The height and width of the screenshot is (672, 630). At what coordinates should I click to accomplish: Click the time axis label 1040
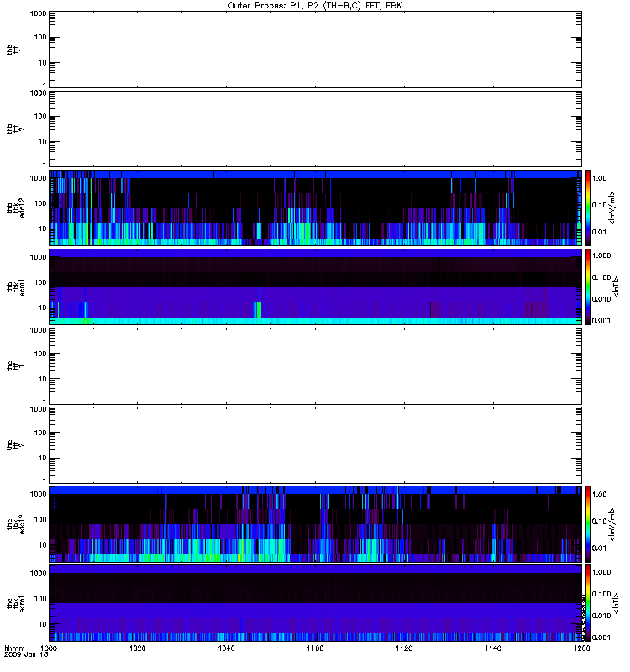[226, 648]
